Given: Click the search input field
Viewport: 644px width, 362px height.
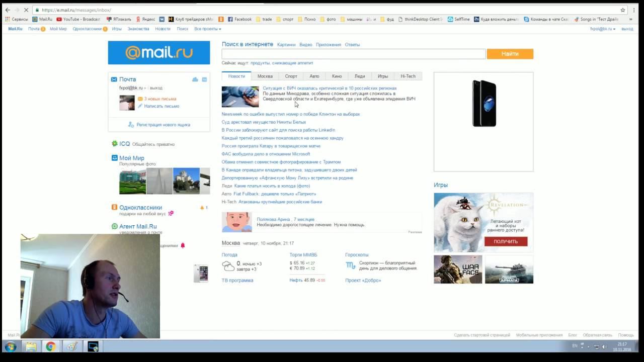Looking at the screenshot, I should coord(354,54).
